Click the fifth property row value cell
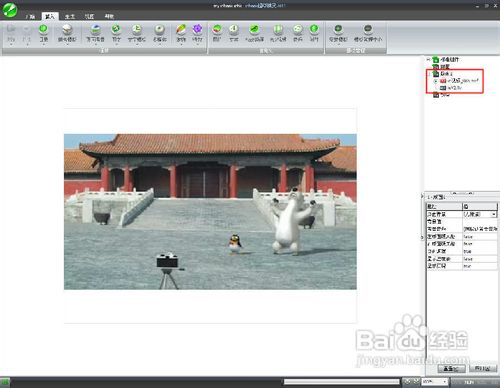This screenshot has width=500, height=388. click(480, 244)
